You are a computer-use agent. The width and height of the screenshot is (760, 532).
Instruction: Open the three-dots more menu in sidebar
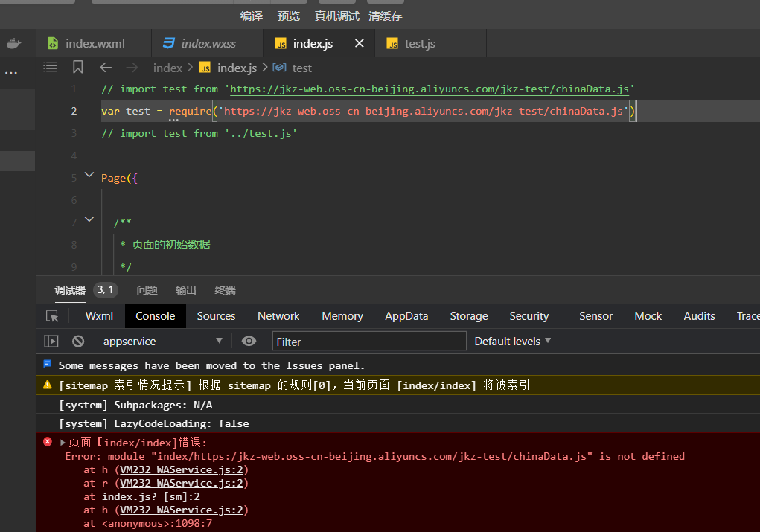11,73
